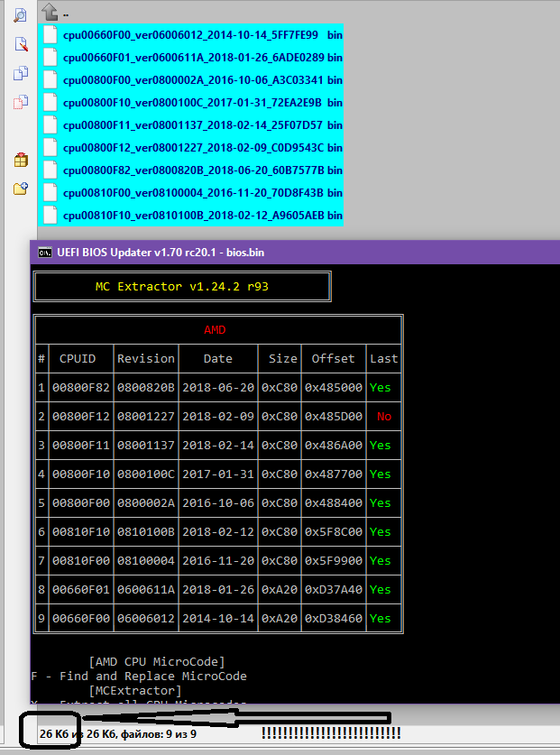Click the '[AMD CPU MicroCode]' console line
This screenshot has width=560, height=755.
point(157,662)
